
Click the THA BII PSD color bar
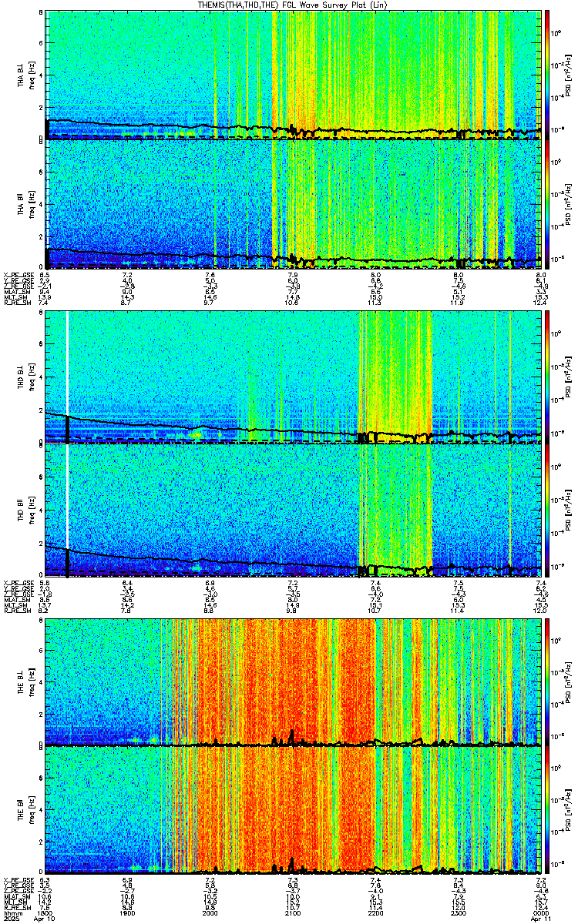[x=547, y=204]
